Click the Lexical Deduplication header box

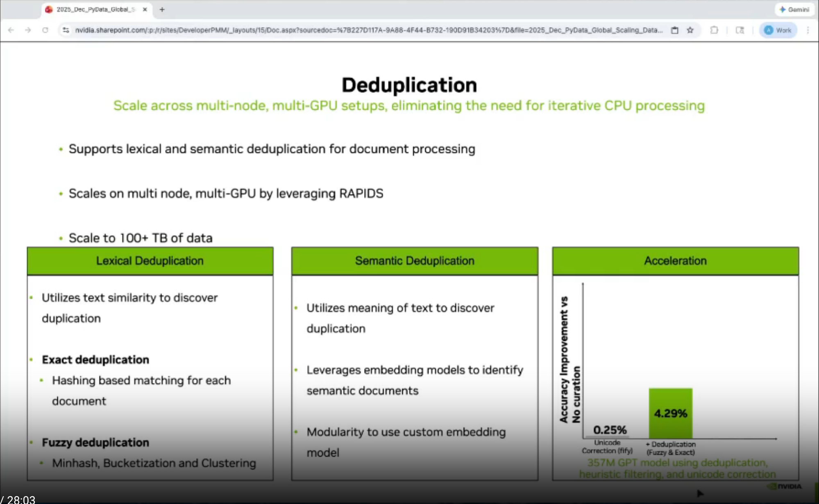(150, 261)
